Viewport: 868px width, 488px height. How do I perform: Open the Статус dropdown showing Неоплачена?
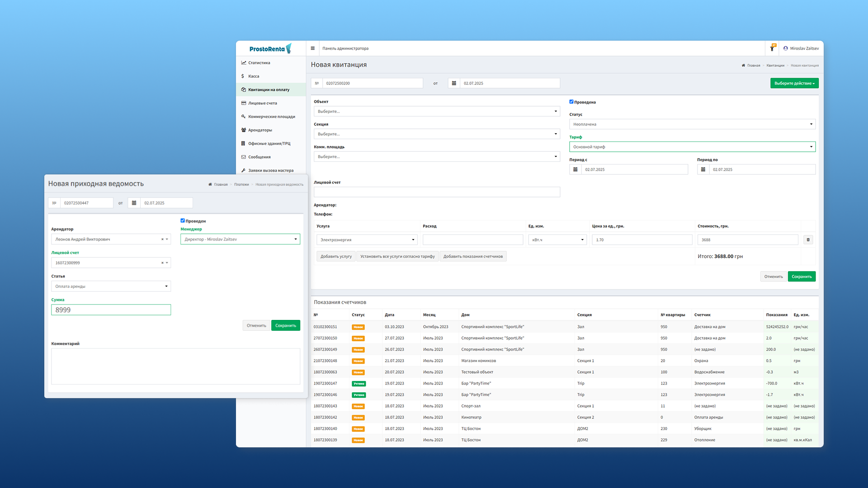point(692,124)
